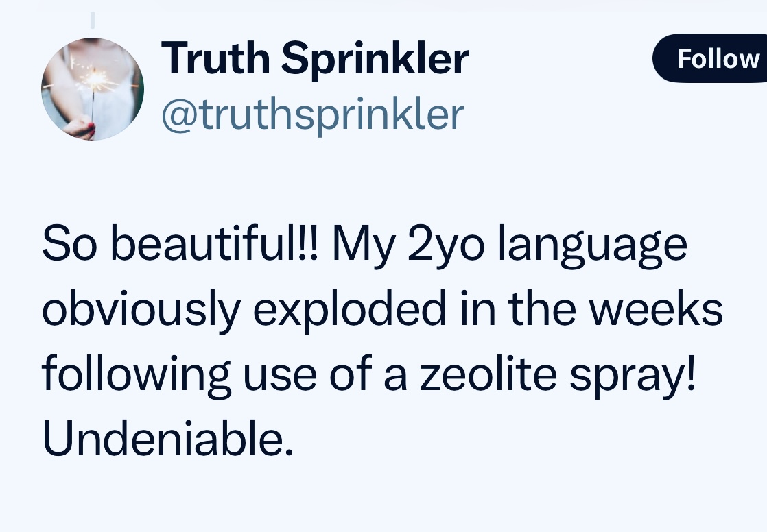Viewport: 767px width, 532px height.
Task: Click "Sprinkler" in the display name
Action: click(x=375, y=58)
